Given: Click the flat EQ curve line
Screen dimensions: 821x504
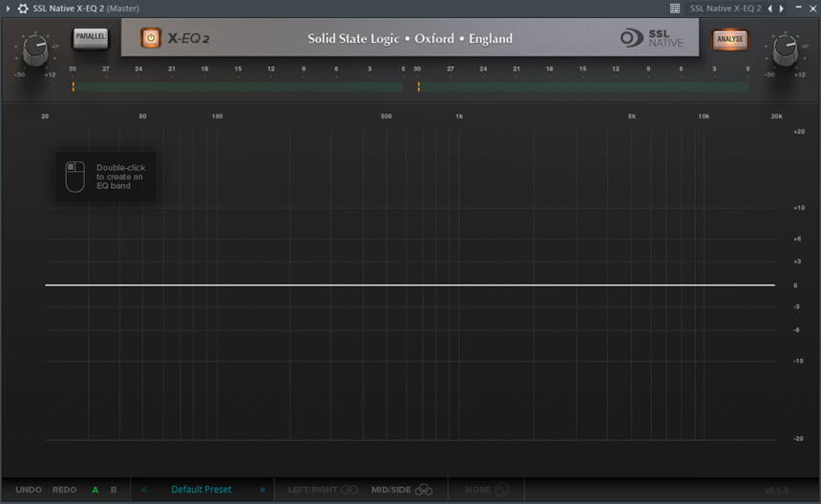Looking at the screenshot, I should [410, 285].
